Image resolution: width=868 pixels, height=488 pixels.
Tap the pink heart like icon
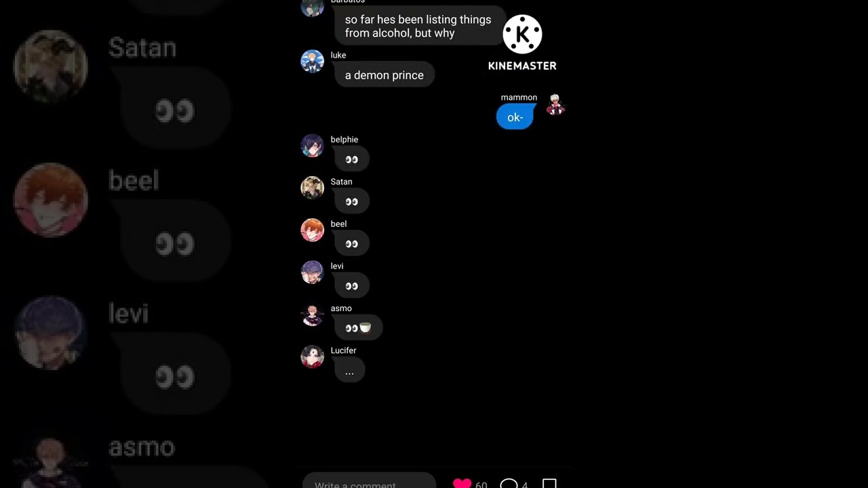coord(462,483)
